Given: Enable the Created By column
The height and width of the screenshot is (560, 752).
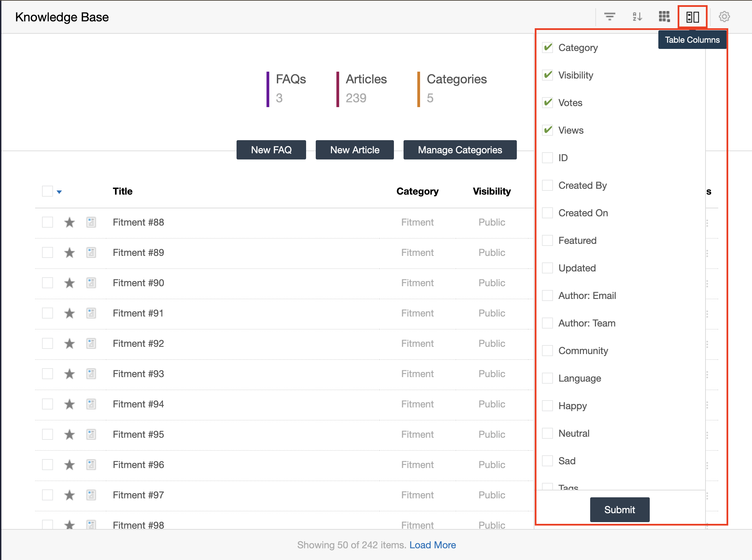Looking at the screenshot, I should tap(547, 185).
